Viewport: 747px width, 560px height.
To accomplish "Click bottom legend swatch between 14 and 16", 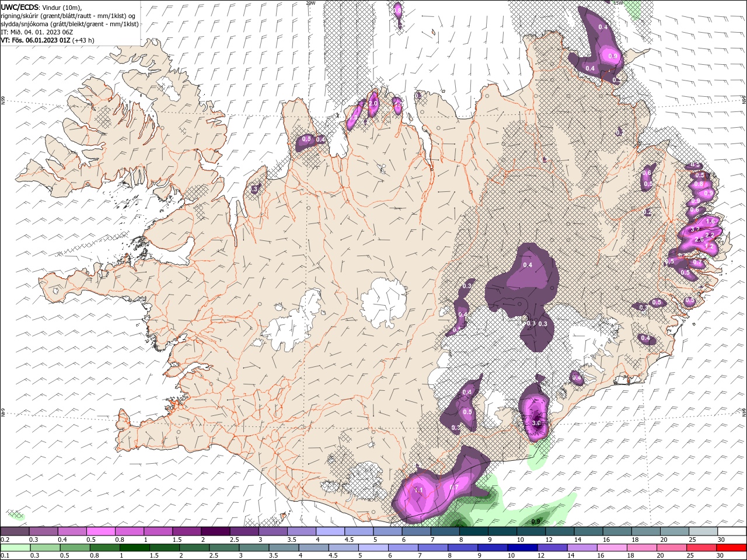I will [x=581, y=548].
